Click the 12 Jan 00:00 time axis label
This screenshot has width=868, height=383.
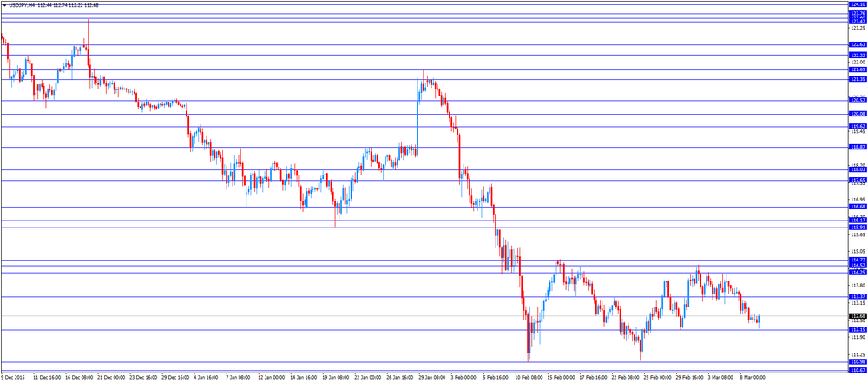(x=271, y=378)
